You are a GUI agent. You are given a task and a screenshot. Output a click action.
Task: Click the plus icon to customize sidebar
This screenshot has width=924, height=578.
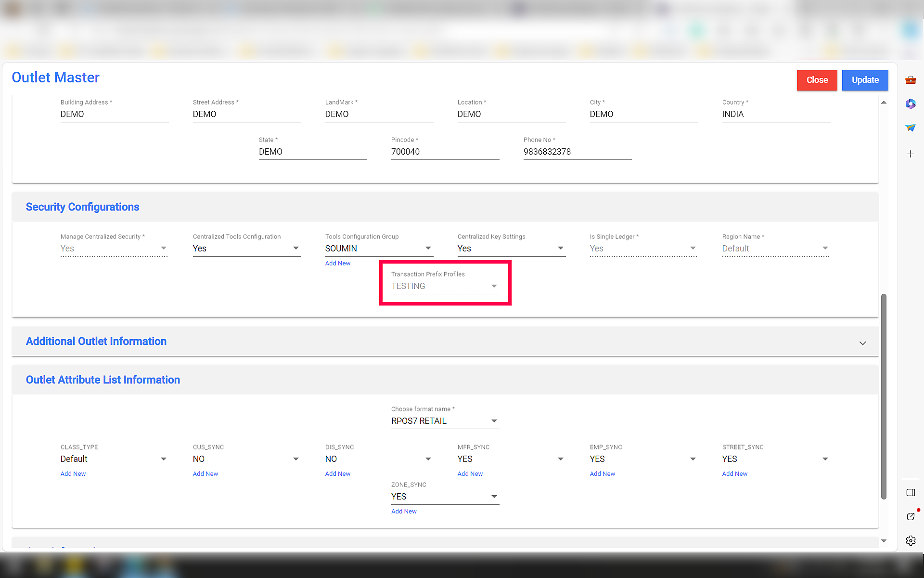point(910,154)
